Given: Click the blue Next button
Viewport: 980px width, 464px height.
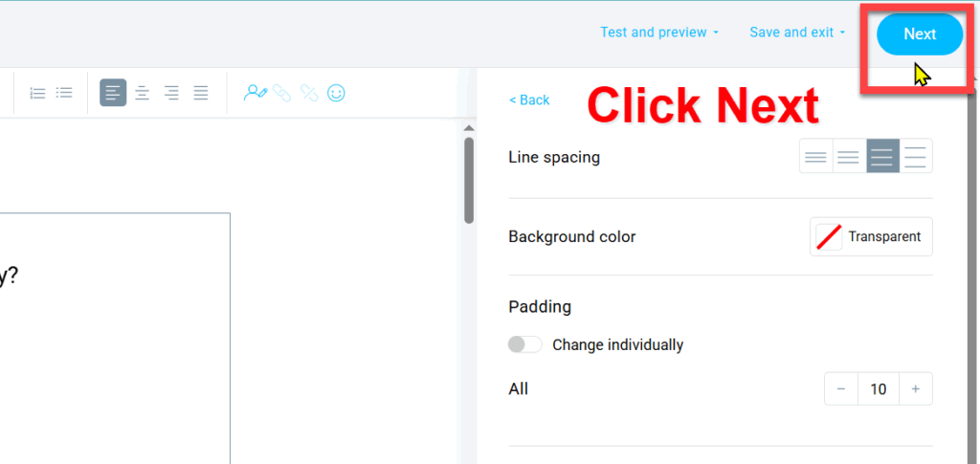Looking at the screenshot, I should tap(920, 34).
